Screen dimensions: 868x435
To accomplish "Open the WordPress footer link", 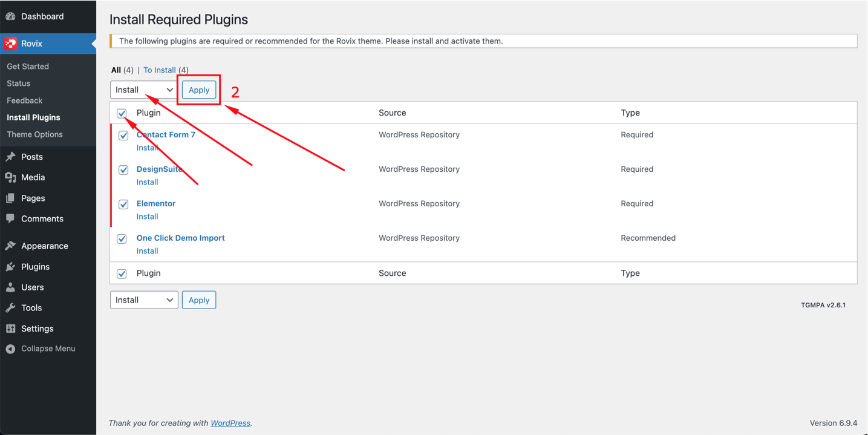I will [x=230, y=424].
